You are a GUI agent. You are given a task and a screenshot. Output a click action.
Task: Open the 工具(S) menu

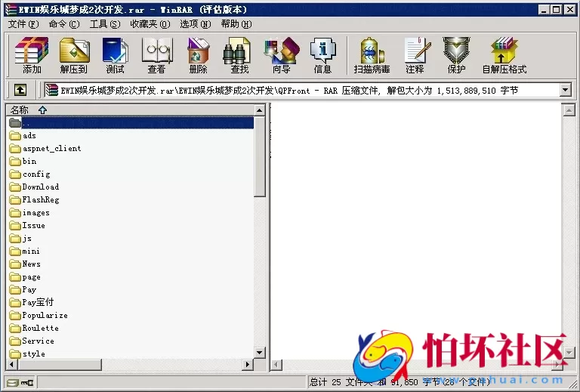(x=104, y=24)
